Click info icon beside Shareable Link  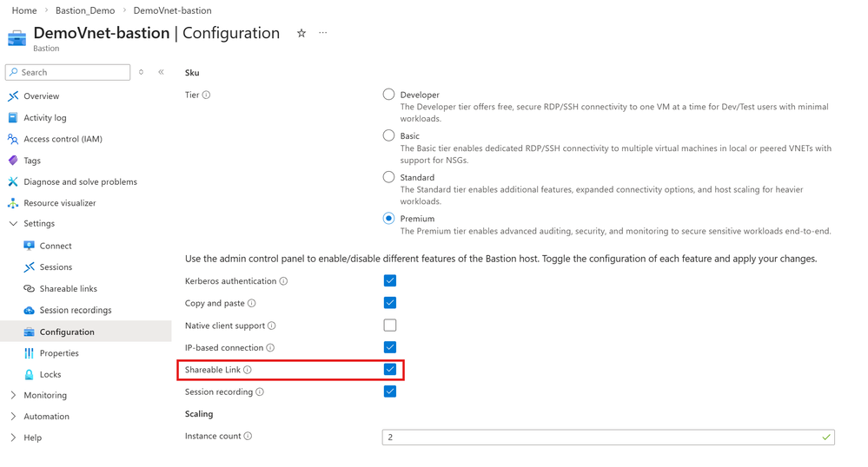[x=248, y=370]
